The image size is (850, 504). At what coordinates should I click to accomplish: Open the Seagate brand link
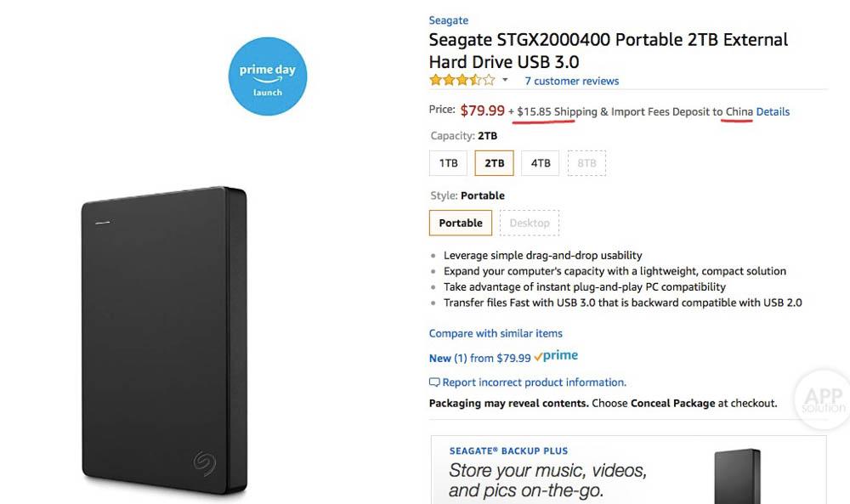point(448,20)
